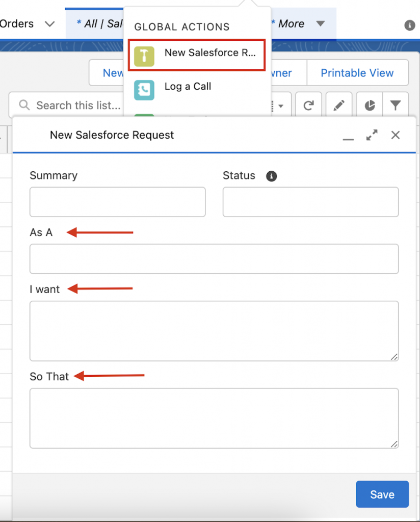
Task: Refresh the list view
Action: point(308,105)
